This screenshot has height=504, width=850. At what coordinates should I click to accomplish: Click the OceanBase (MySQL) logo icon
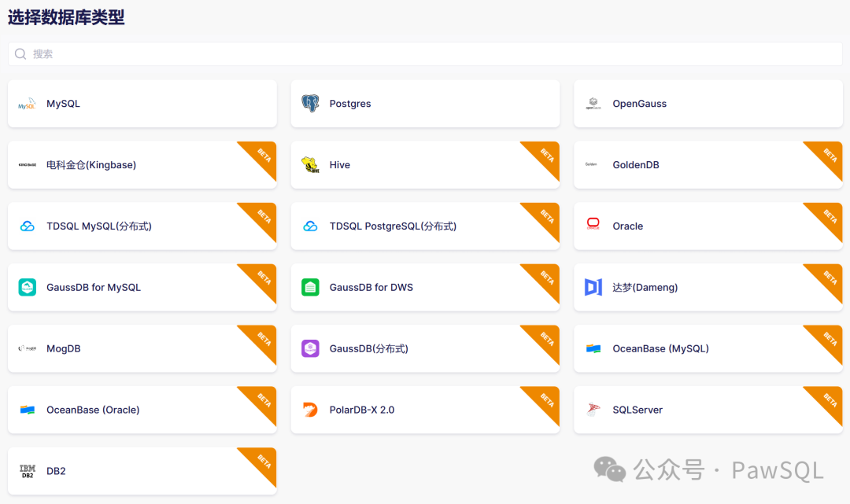click(x=593, y=348)
